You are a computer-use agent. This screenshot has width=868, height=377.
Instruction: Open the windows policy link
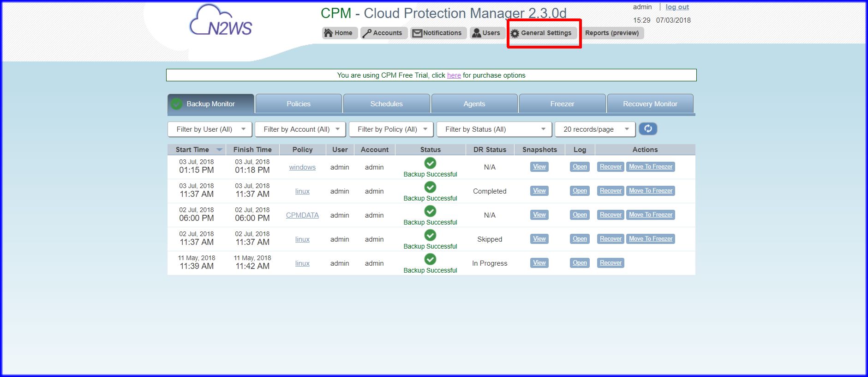pyautogui.click(x=302, y=167)
